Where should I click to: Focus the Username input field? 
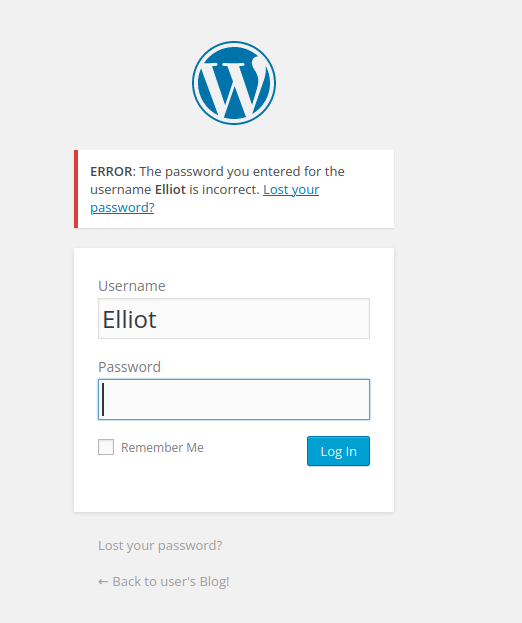click(234, 319)
